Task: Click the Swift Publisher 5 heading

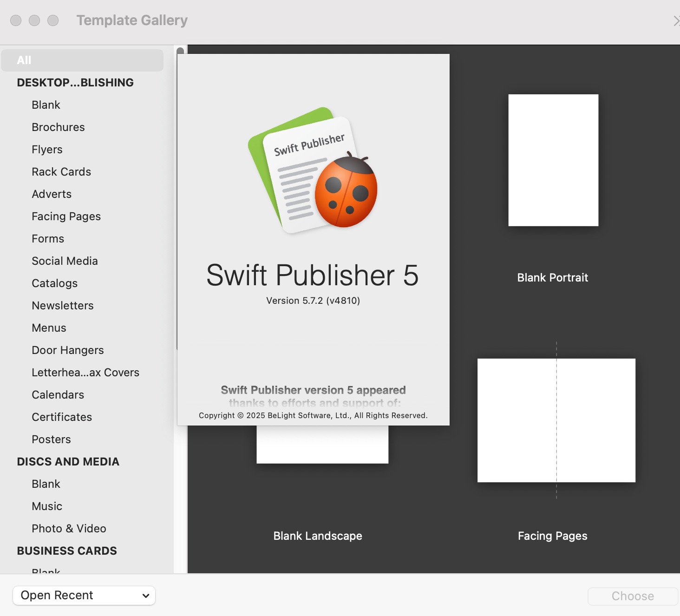Action: [313, 275]
